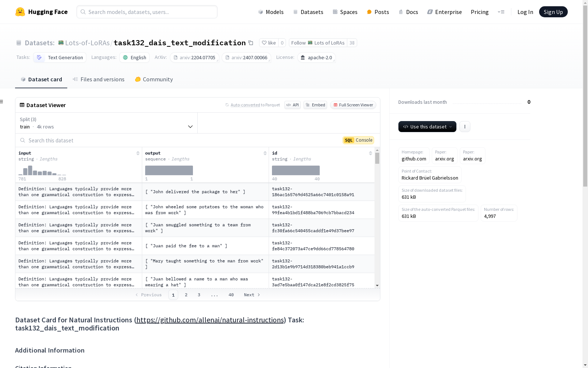
Task: Switch to the Dataset card tab
Action: pyautogui.click(x=41, y=79)
